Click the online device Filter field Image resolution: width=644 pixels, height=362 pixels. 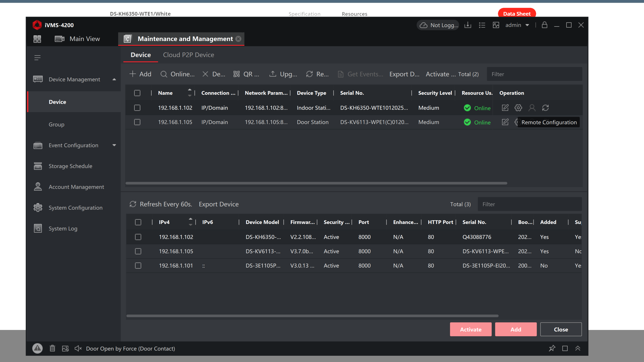pos(530,204)
